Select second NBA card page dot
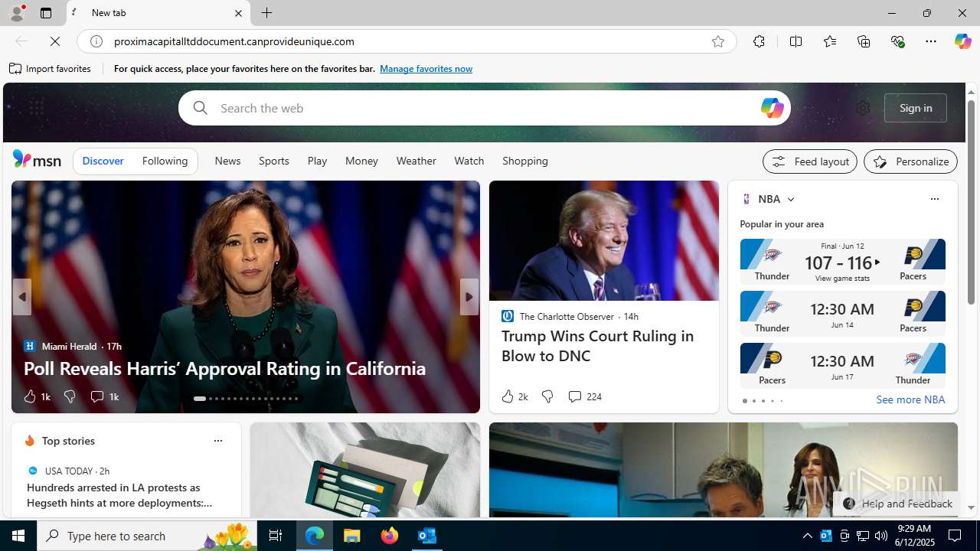This screenshot has height=551, width=980. tap(753, 401)
